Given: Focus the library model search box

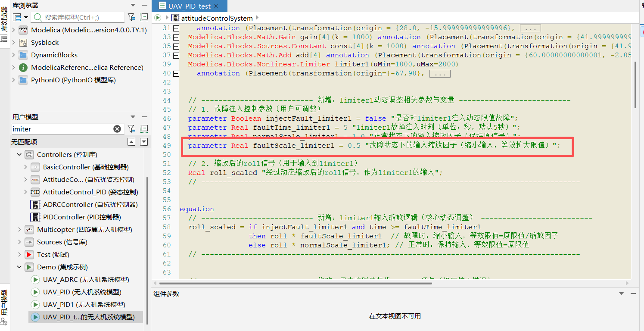Looking at the screenshot, I should click(78, 17).
